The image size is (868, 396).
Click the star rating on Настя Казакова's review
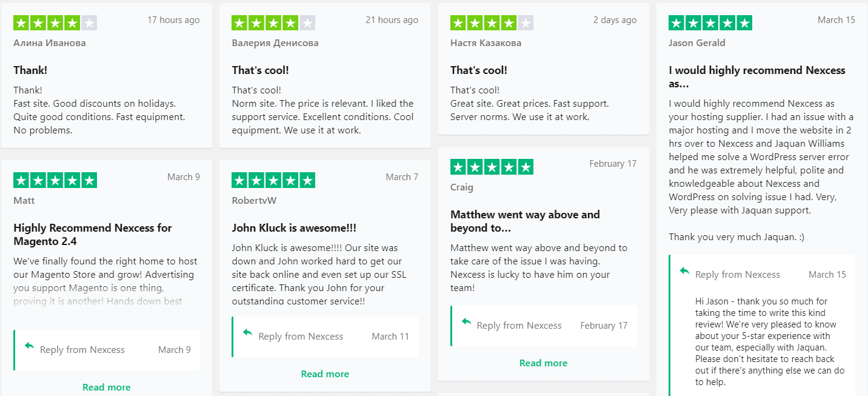[x=492, y=23]
